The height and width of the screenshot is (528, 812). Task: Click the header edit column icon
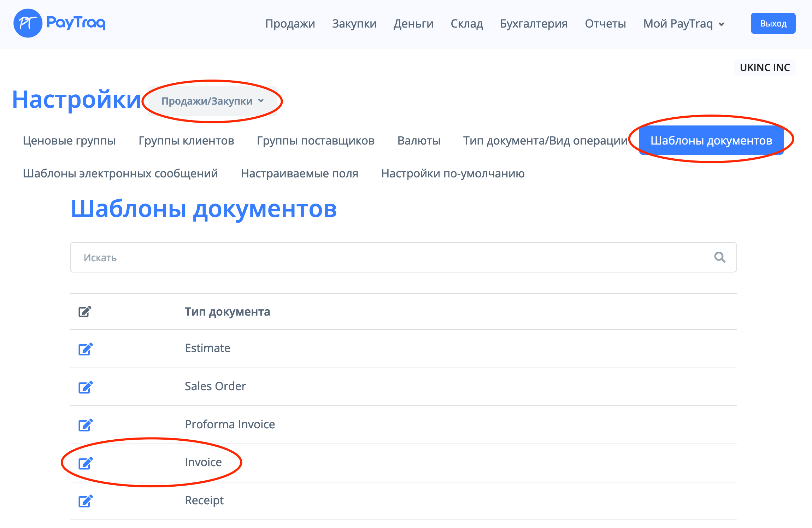[85, 311]
